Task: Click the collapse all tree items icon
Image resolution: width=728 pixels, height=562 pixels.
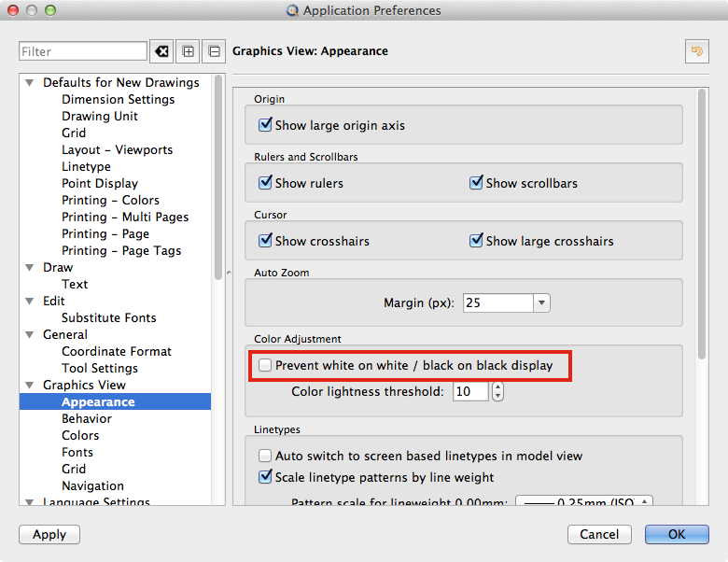Action: (x=214, y=51)
